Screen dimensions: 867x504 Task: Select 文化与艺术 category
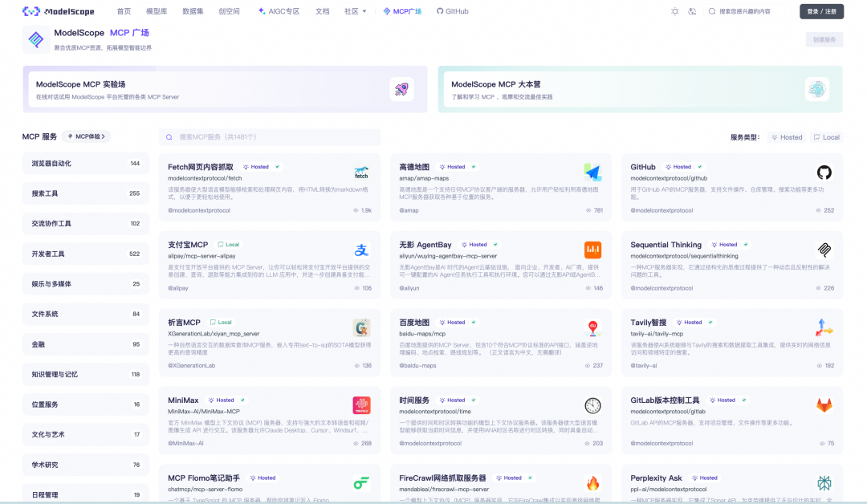[x=86, y=434]
